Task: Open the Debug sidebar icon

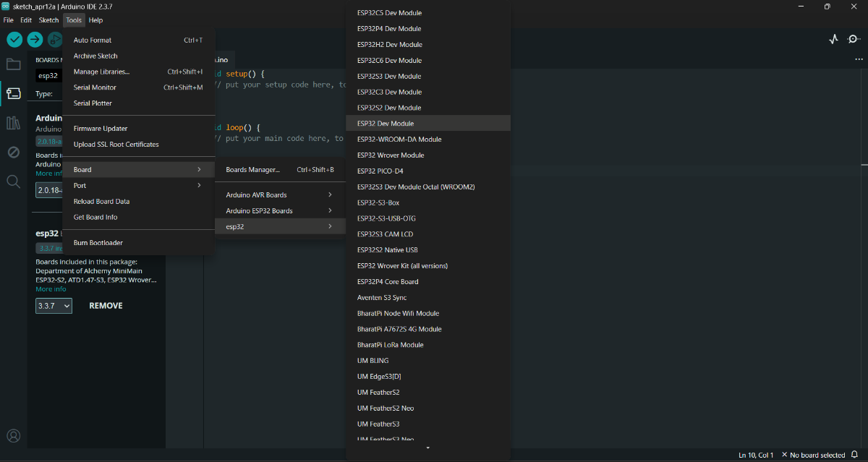Action: tap(14, 152)
